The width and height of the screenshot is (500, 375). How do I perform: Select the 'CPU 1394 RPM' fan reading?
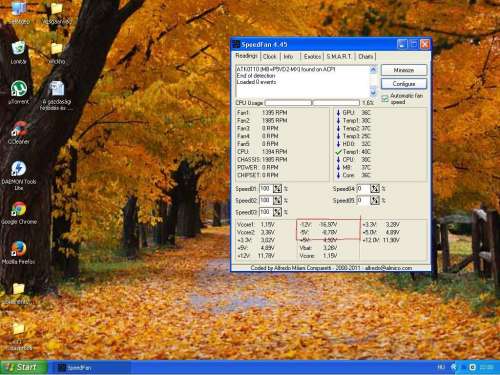click(262, 152)
